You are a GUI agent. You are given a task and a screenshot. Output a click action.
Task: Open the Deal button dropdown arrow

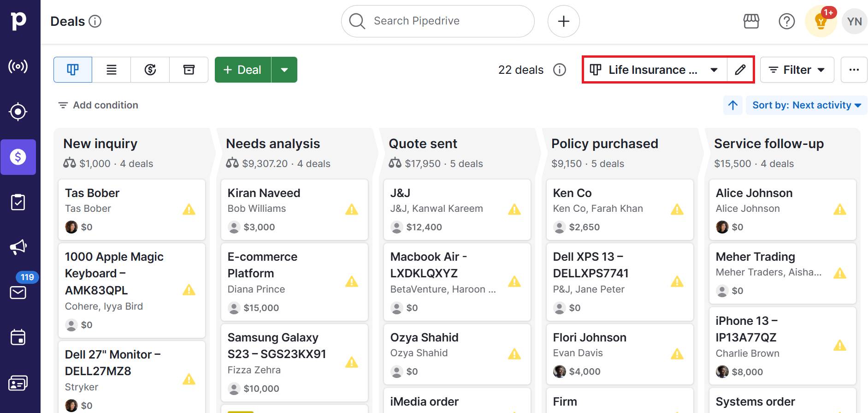[x=284, y=70]
